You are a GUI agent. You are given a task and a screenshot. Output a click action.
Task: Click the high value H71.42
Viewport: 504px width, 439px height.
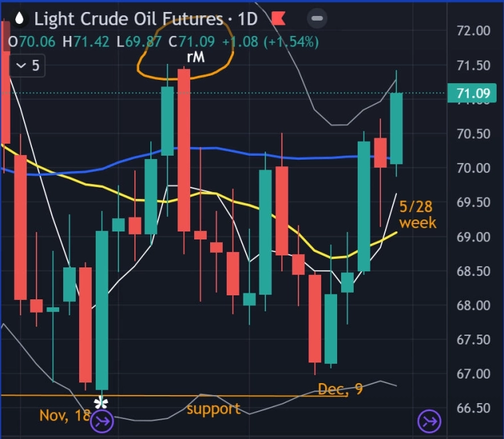click(86, 42)
